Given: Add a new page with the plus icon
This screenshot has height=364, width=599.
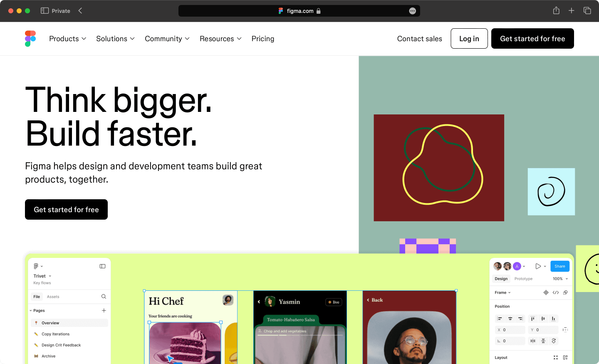Looking at the screenshot, I should [x=104, y=310].
